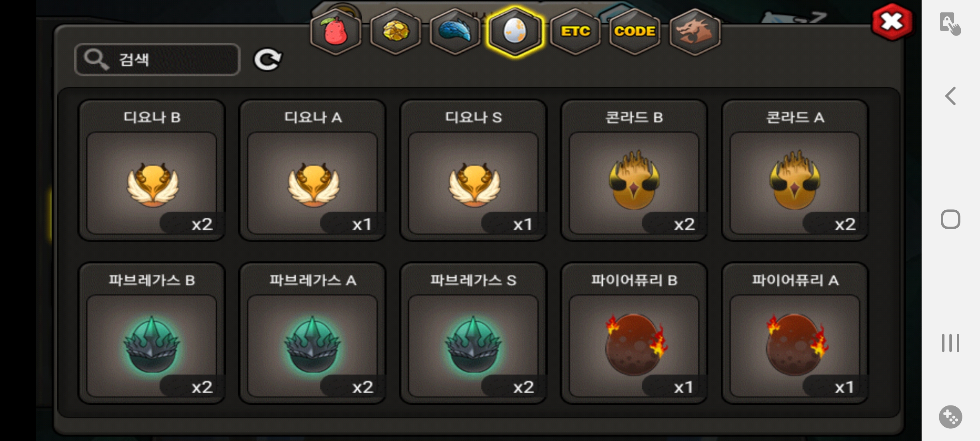Tap the Android back chevron
980x441 pixels.
(951, 96)
